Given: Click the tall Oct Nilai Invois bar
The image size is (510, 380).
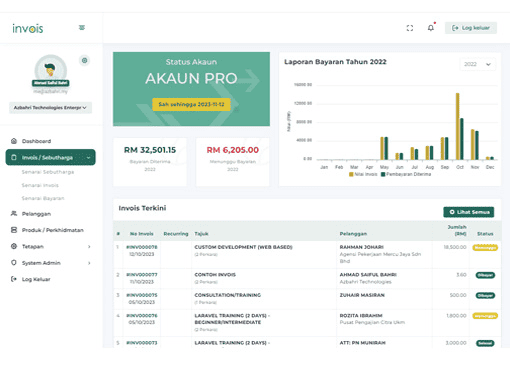Looking at the screenshot, I should (x=458, y=126).
